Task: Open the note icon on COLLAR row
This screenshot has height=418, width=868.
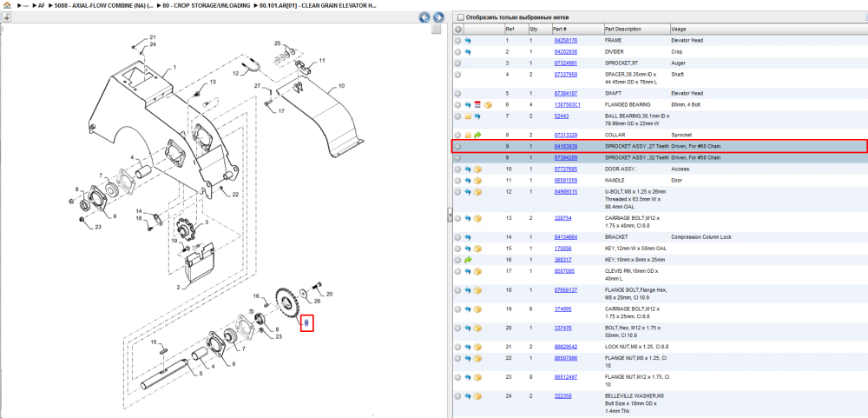Action: pyautogui.click(x=468, y=136)
